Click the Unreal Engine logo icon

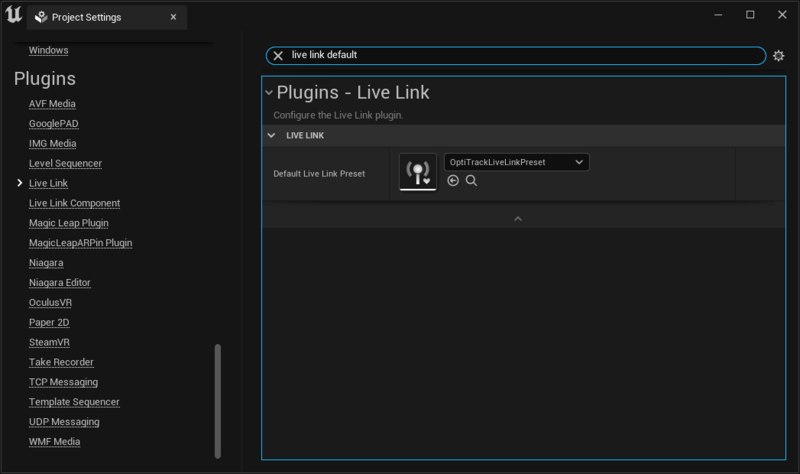[x=12, y=15]
